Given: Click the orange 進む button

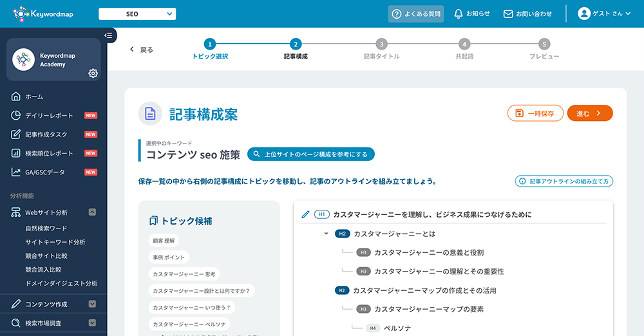Looking at the screenshot, I should [590, 113].
